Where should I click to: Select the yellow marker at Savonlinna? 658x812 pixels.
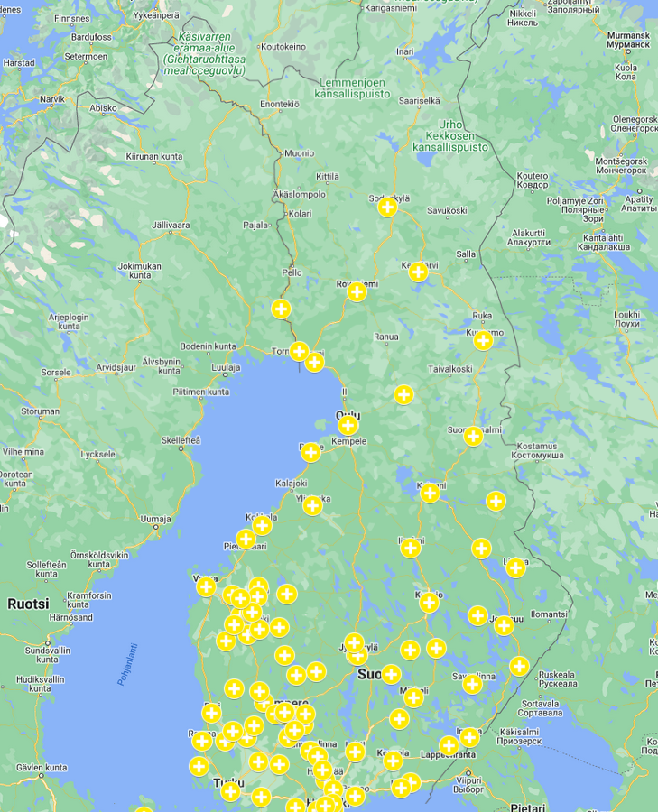[x=472, y=684]
